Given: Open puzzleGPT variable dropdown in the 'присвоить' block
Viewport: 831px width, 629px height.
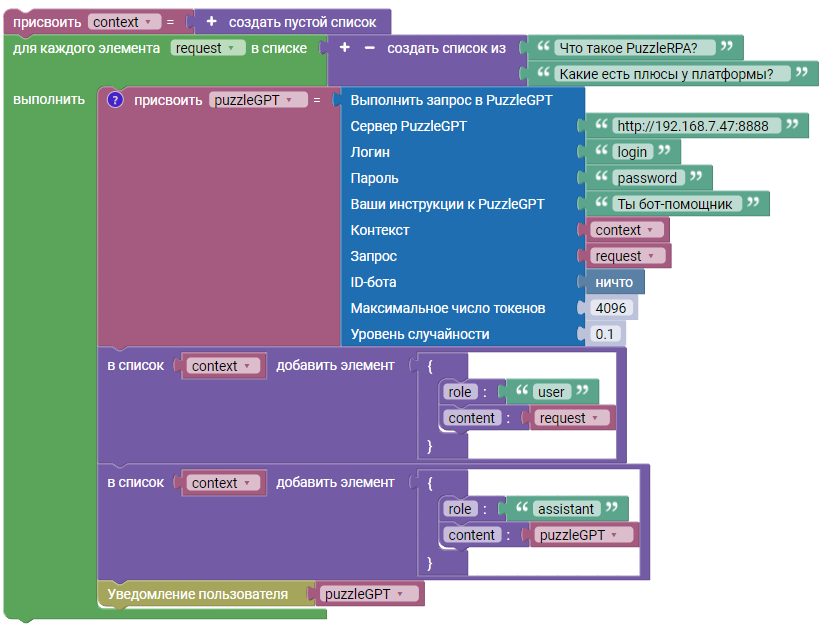Looking at the screenshot, I should pos(258,100).
